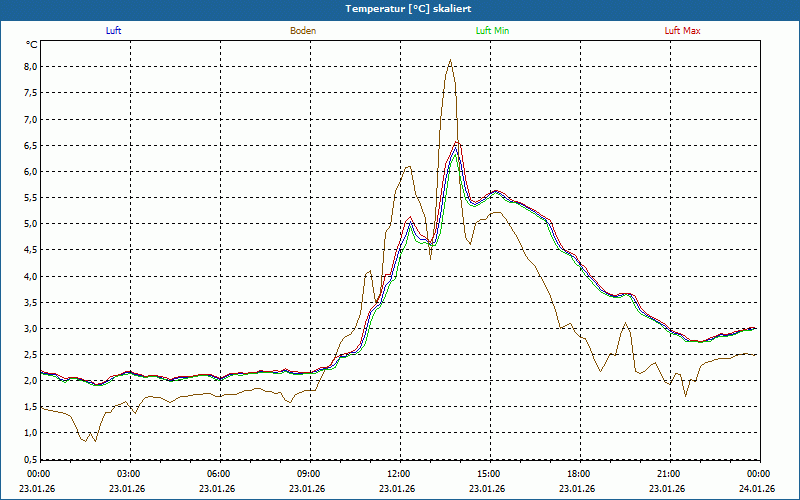This screenshot has height=500, width=800.
Task: Select the 03:00 time label
Action: tap(129, 474)
